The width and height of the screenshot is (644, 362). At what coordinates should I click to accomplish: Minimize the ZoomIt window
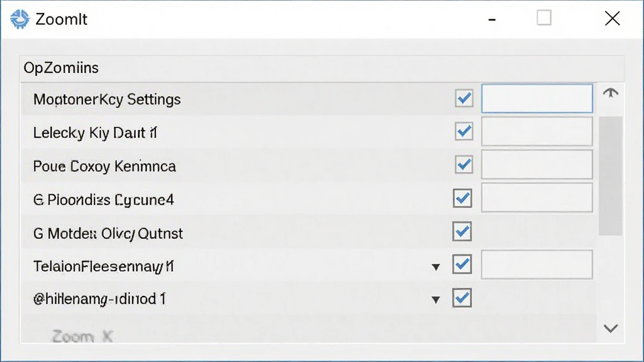tap(492, 19)
